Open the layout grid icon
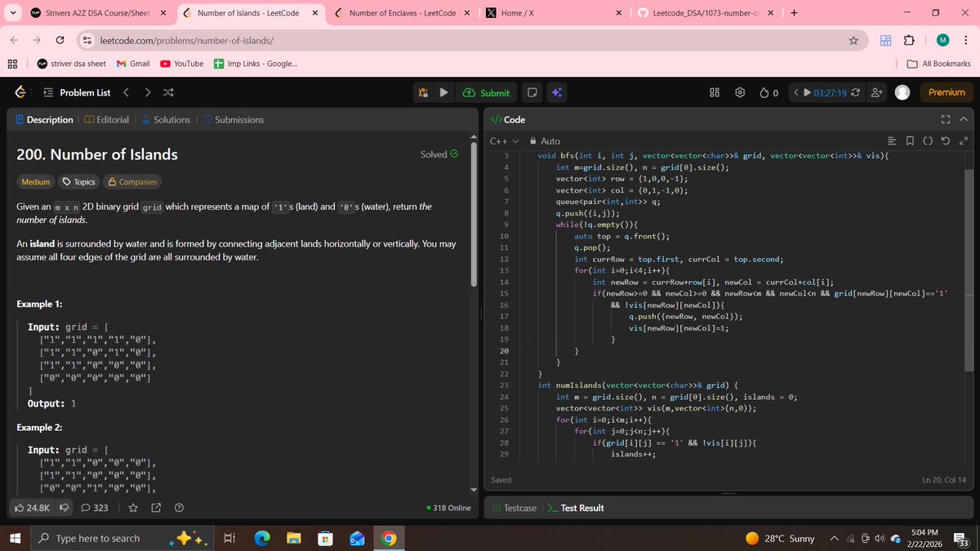This screenshot has height=551, width=980. click(714, 93)
